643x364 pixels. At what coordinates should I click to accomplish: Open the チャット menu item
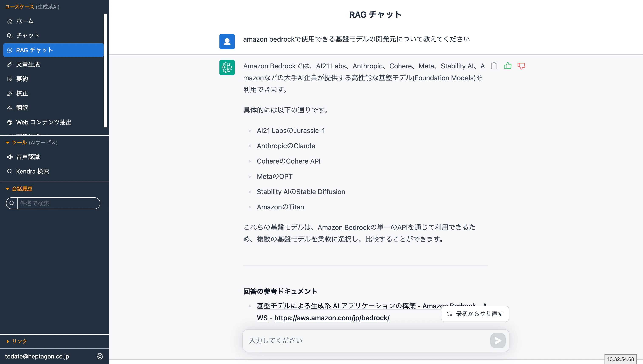point(53,35)
